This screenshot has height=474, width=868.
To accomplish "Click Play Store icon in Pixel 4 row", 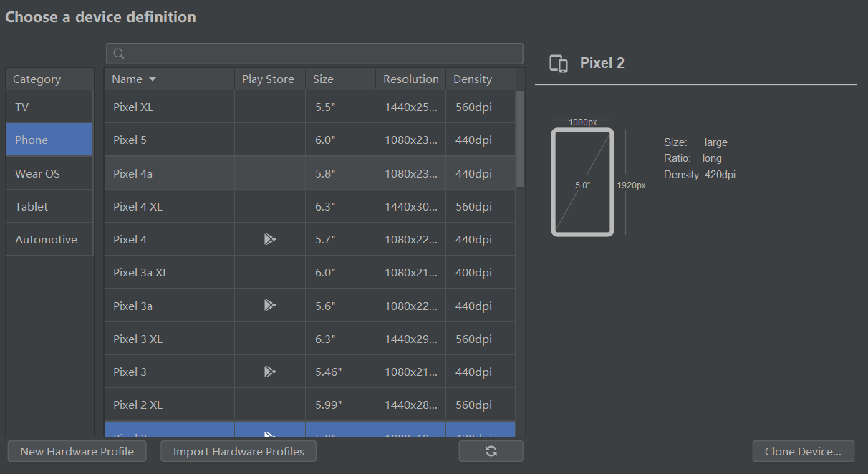I will point(269,240).
